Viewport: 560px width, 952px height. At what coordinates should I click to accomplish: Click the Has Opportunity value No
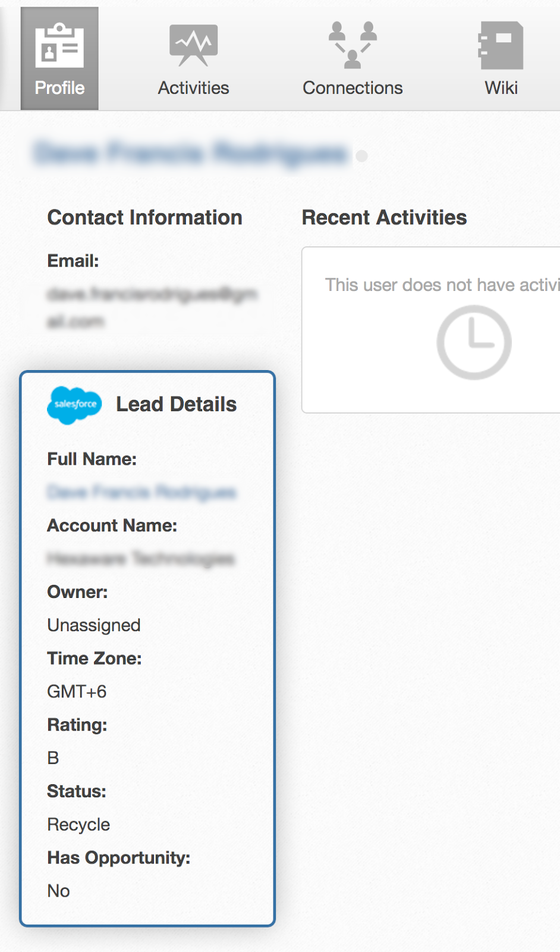[x=58, y=891]
